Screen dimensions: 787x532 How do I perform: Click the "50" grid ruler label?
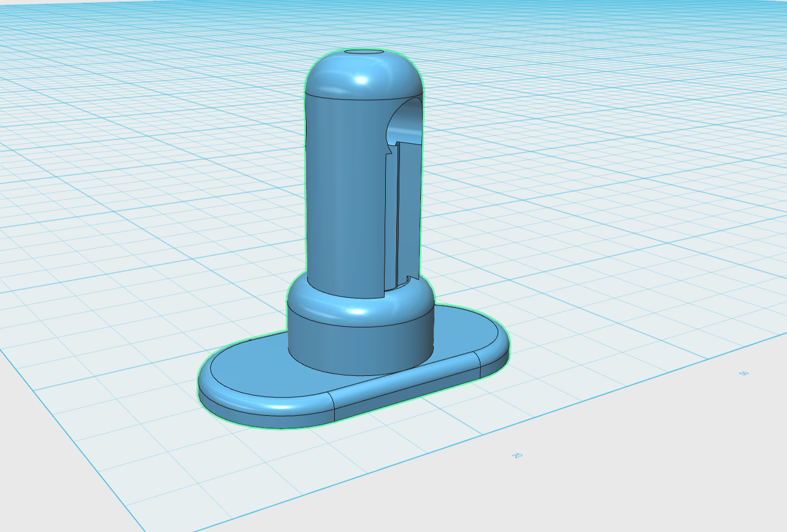(744, 374)
